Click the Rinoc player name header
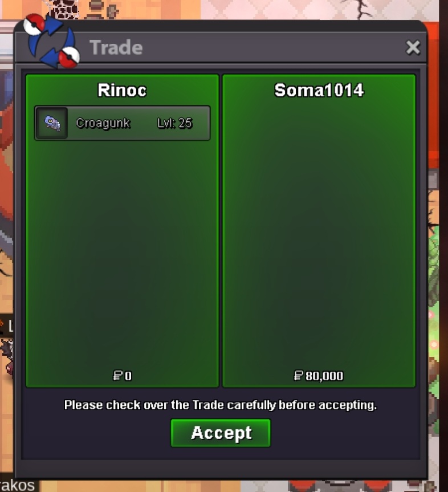Screen dimensions: 448x492 tap(122, 91)
